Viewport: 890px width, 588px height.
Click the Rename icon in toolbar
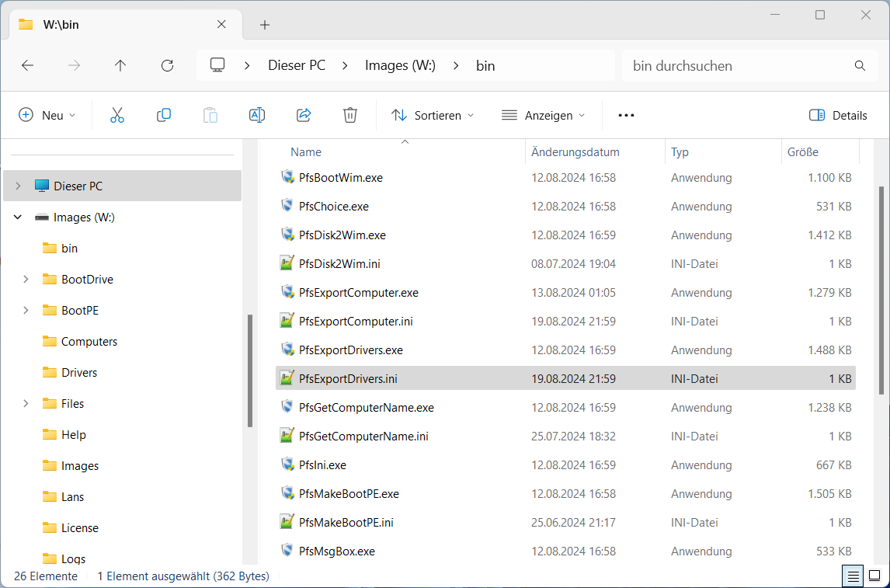[257, 115]
